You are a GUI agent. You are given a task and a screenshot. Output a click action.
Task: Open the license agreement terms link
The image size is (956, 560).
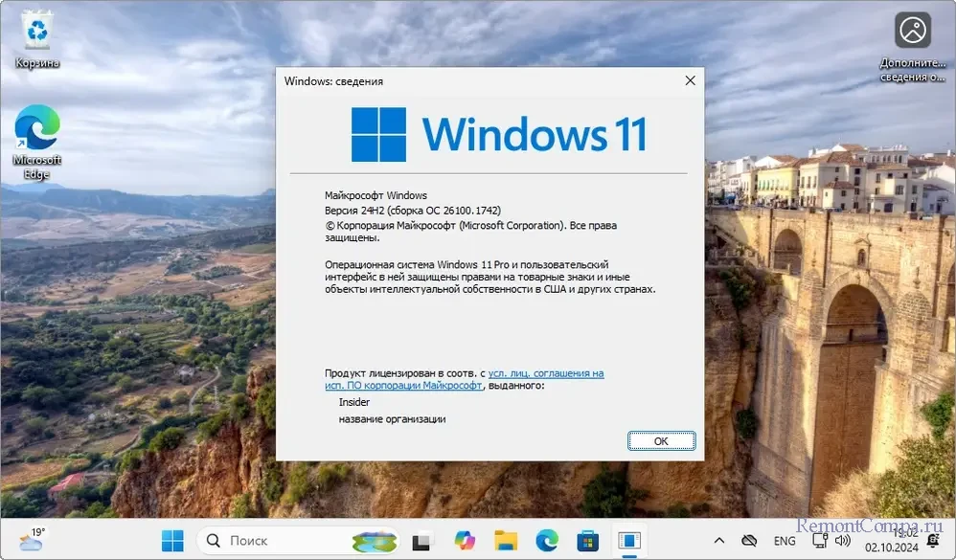click(x=545, y=373)
